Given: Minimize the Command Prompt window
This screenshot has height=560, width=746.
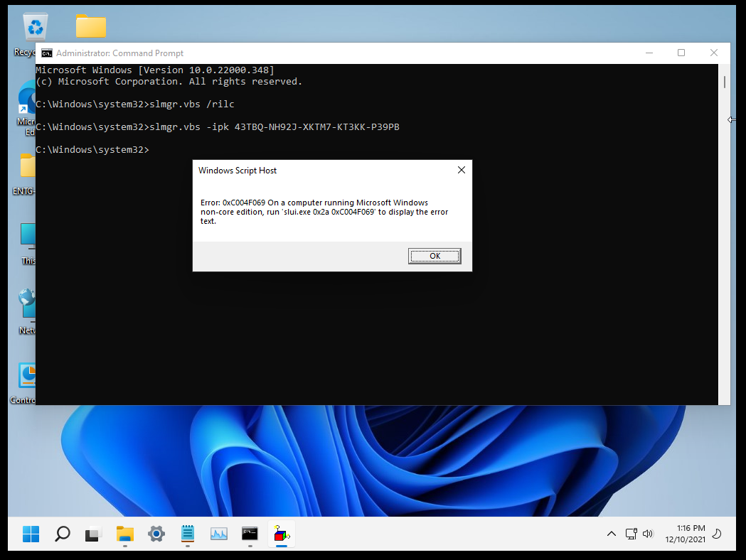Looking at the screenshot, I should pos(649,53).
